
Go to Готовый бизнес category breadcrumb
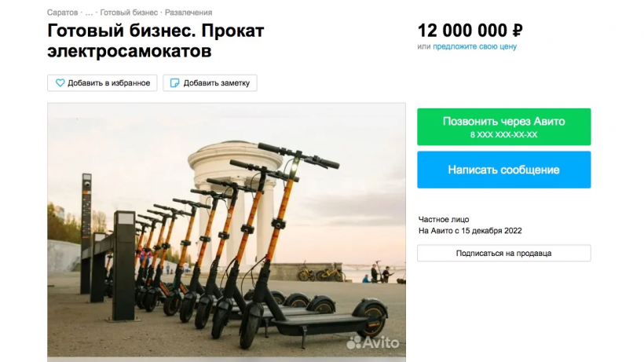click(129, 13)
